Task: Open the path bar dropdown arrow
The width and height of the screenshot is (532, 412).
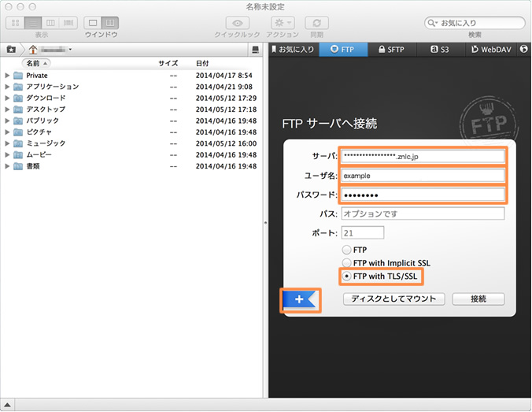Action: click(70, 50)
